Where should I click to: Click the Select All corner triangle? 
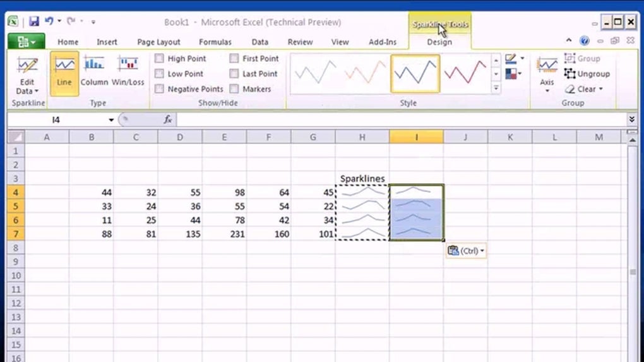point(16,137)
